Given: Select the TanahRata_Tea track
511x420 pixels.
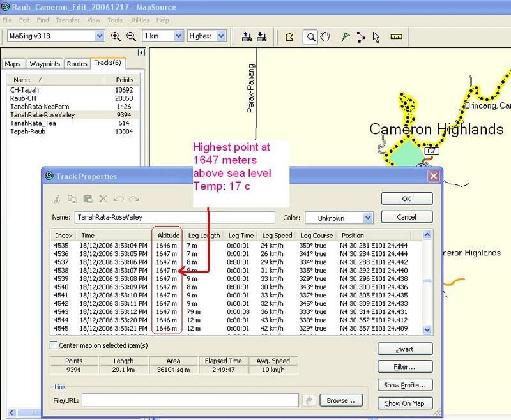Looking at the screenshot, I should (x=72, y=123).
